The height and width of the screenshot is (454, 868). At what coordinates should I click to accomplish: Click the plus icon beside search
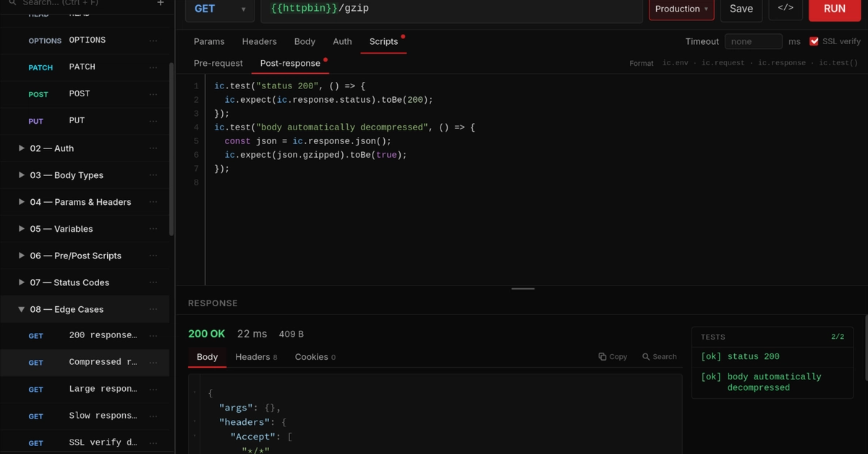161,3
